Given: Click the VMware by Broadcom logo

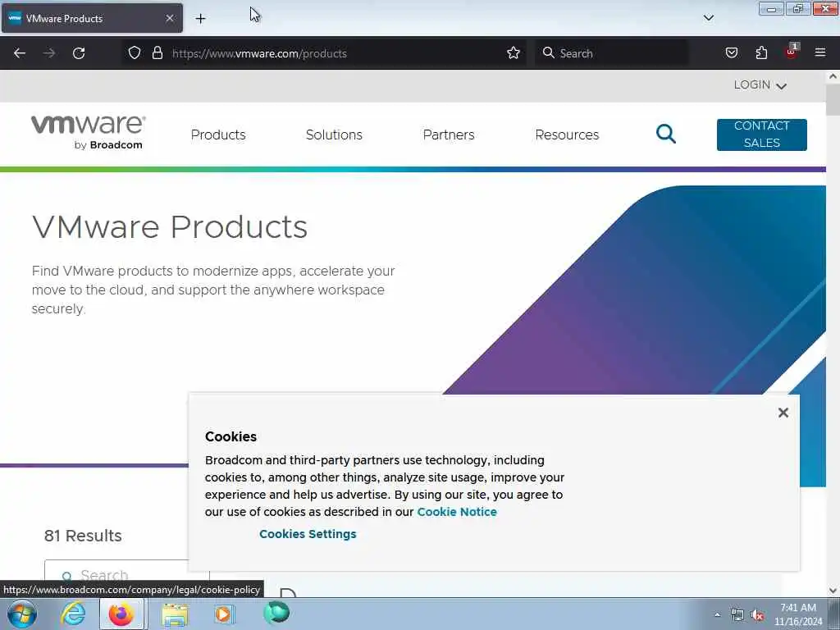Looking at the screenshot, I should pyautogui.click(x=89, y=132).
